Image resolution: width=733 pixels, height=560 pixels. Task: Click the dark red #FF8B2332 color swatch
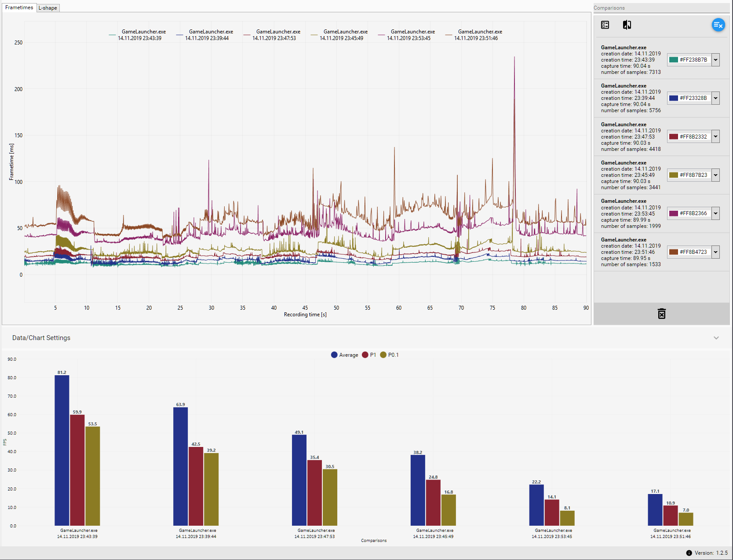point(673,137)
